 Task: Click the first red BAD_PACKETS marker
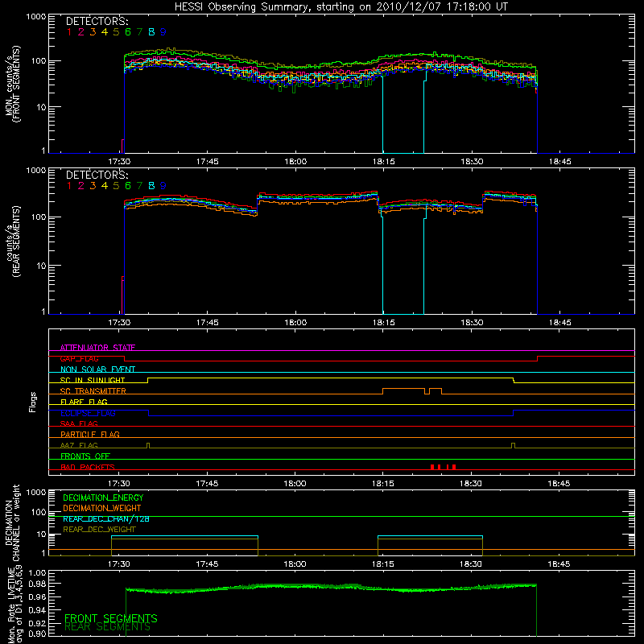[x=432, y=467]
